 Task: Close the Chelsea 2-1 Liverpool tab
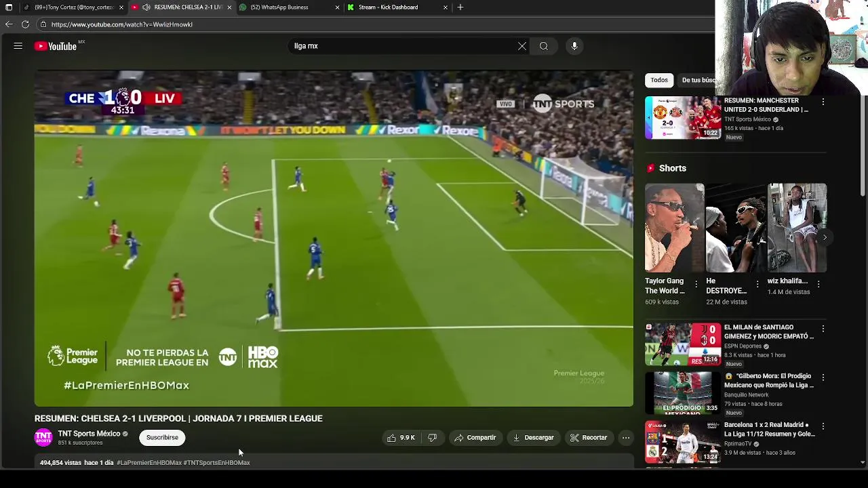point(229,7)
